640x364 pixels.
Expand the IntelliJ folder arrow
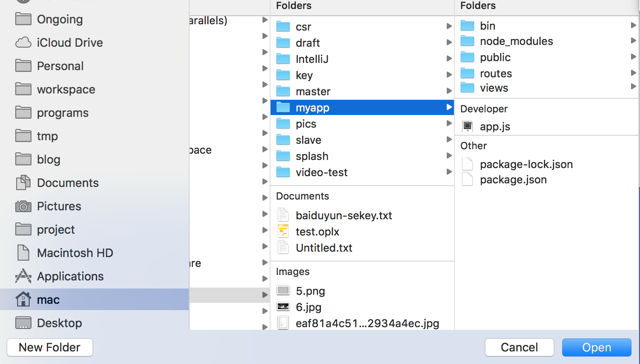click(x=449, y=59)
